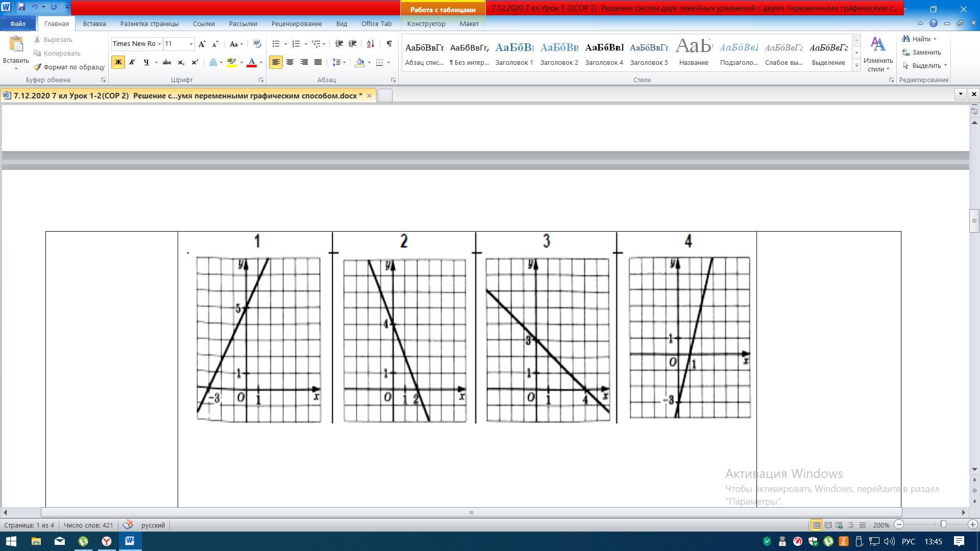The width and height of the screenshot is (980, 551).
Task: Click the sort A-Я icon
Action: point(371,44)
